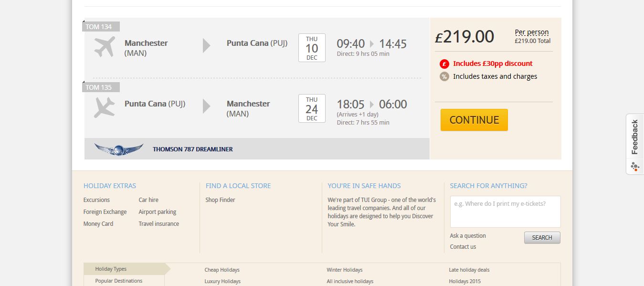Click the SEARCH button

click(x=542, y=238)
